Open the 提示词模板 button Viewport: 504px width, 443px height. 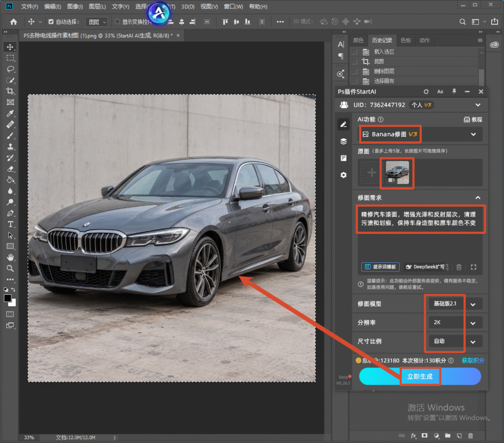point(380,267)
